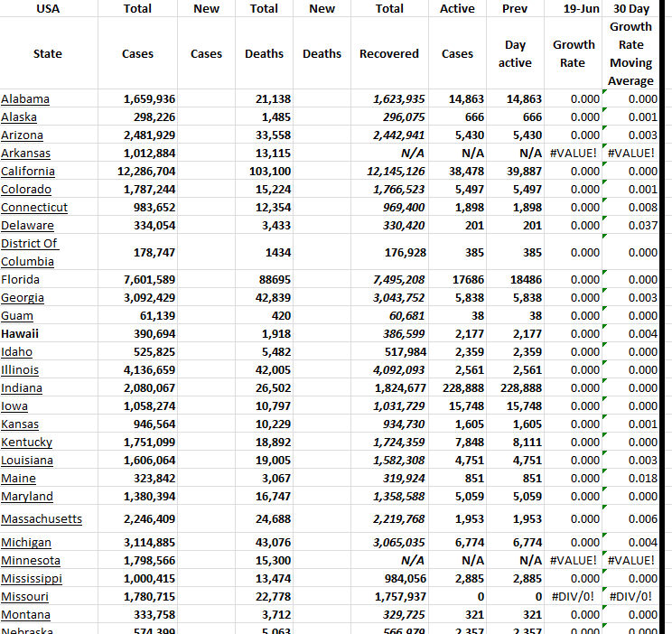Click Florida's total deaths cell 88695
Image resolution: width=672 pixels, height=634 pixels.
[x=264, y=280]
